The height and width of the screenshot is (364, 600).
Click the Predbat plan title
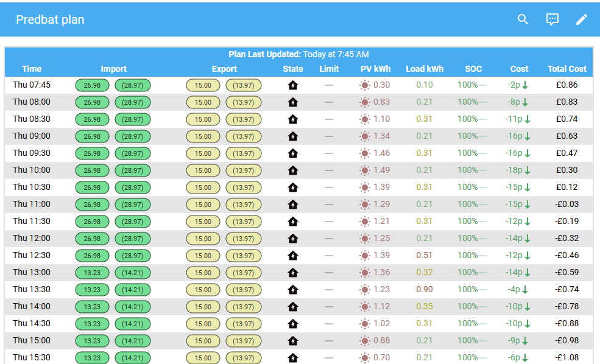click(50, 19)
